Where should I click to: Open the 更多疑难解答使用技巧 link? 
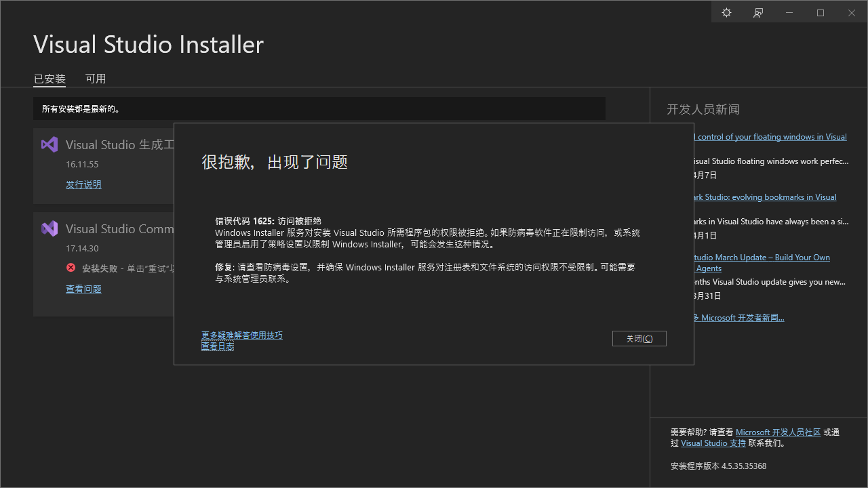[x=242, y=335]
